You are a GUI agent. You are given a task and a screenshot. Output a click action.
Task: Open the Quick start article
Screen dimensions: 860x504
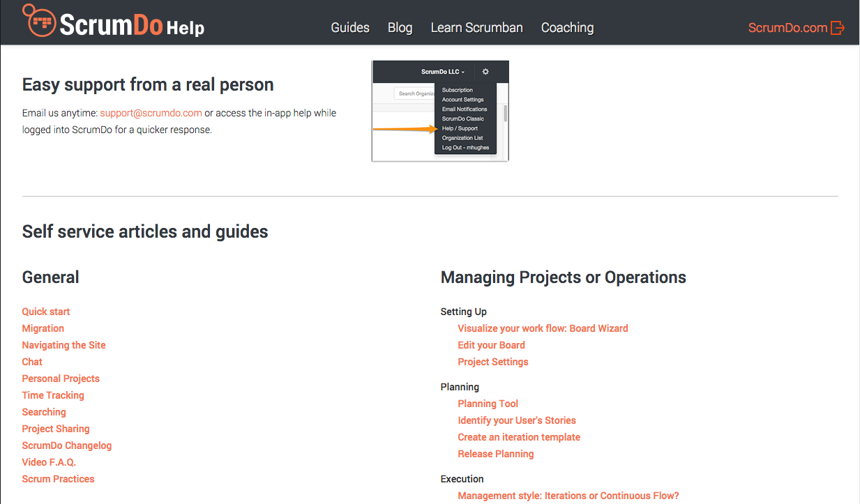(46, 312)
